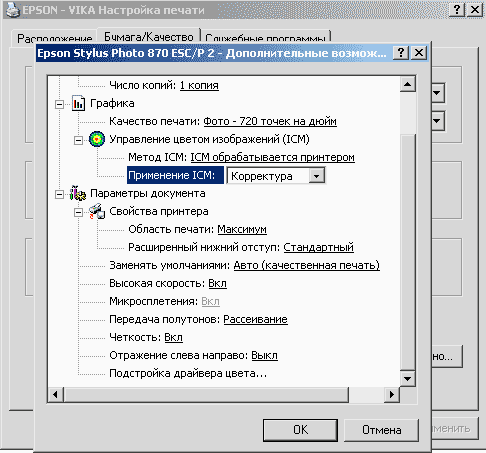Click Вкл value of Четкость
486x453 pixels.
174,337
